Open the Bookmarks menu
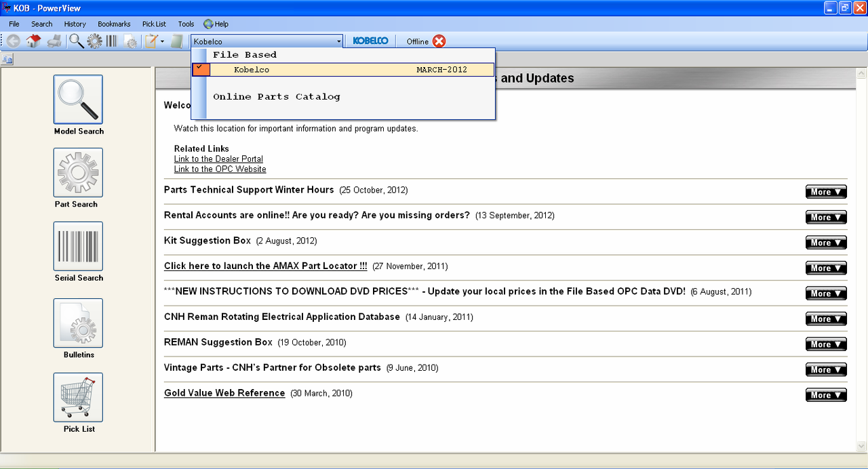This screenshot has width=868, height=469. point(114,24)
